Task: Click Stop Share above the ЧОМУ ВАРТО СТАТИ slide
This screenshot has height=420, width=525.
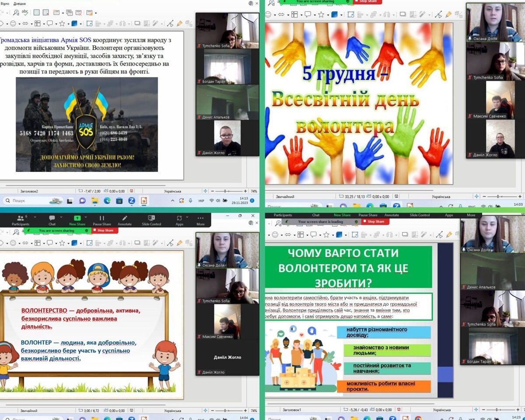Action: (x=375, y=221)
